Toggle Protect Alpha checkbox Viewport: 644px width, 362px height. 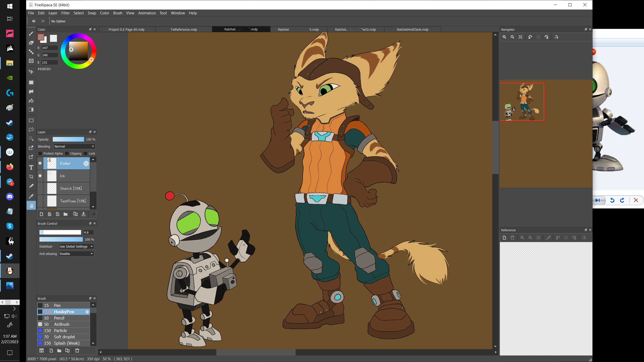point(40,153)
